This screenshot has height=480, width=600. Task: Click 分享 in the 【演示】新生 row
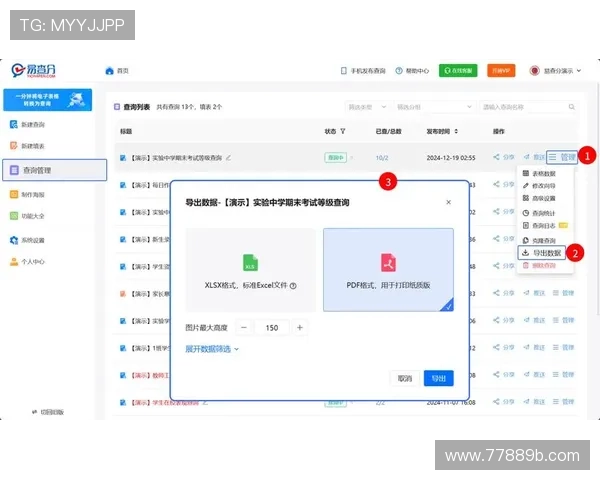[504, 238]
